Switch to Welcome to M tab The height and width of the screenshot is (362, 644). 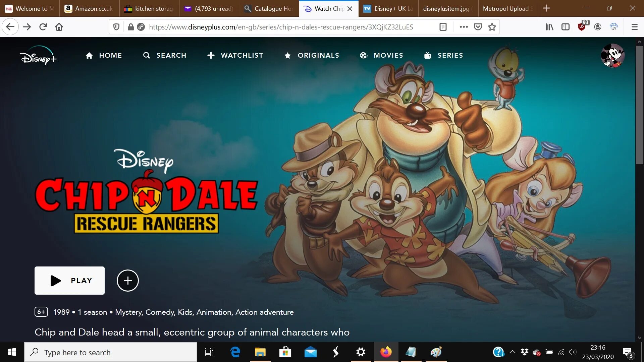(30, 8)
